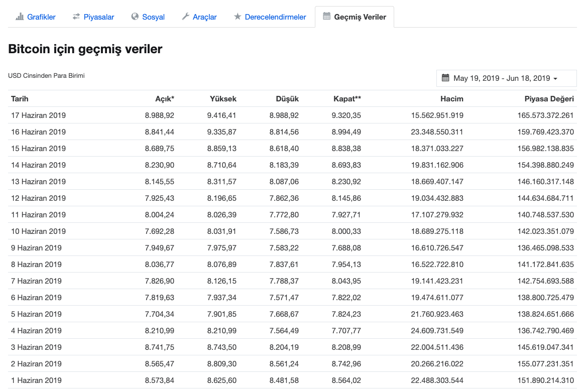Screen dimensions: 587x392
Task: Click the Piyasa Değeri column header
Action: pyautogui.click(x=549, y=99)
